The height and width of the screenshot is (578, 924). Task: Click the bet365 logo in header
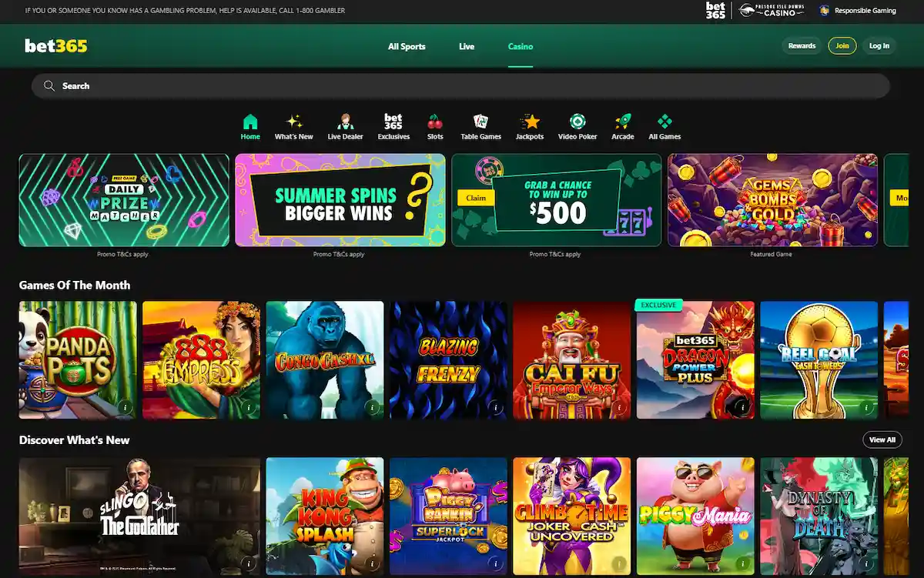click(56, 46)
